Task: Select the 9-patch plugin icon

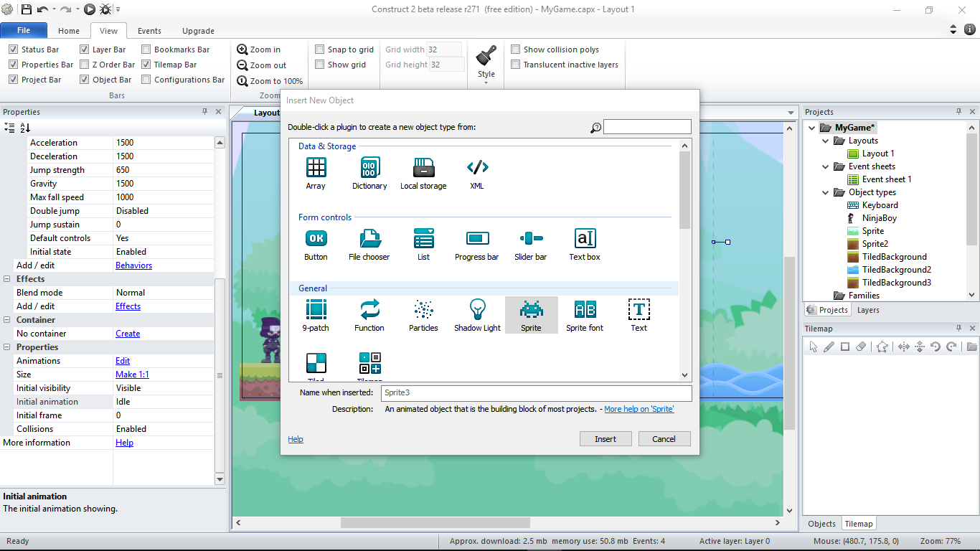Action: pos(316,309)
